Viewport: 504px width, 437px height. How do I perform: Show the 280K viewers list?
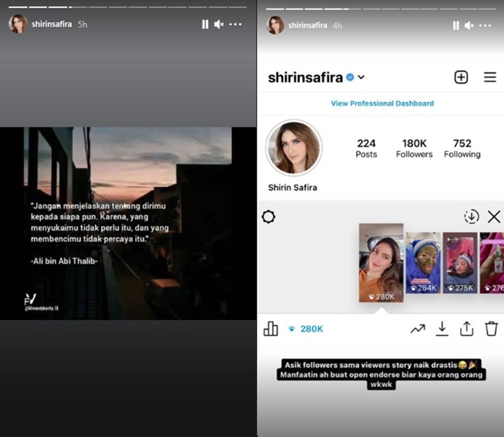[306, 329]
